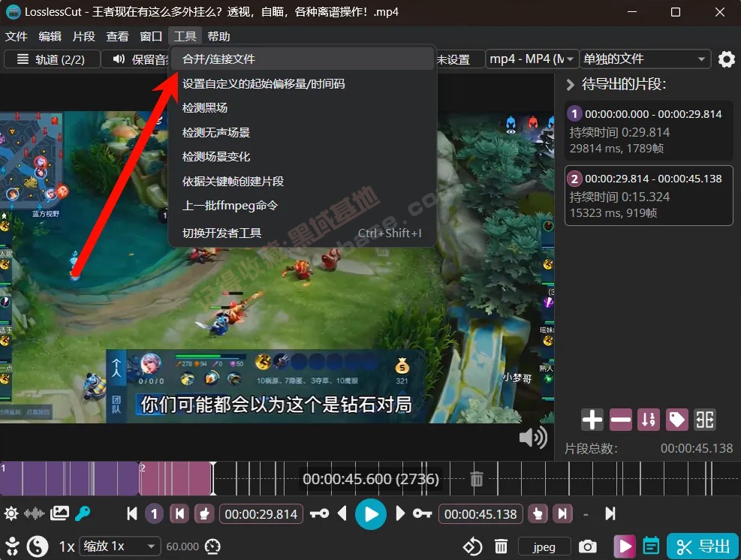Open the 片段 menu
The width and height of the screenshot is (741, 560).
click(x=83, y=36)
